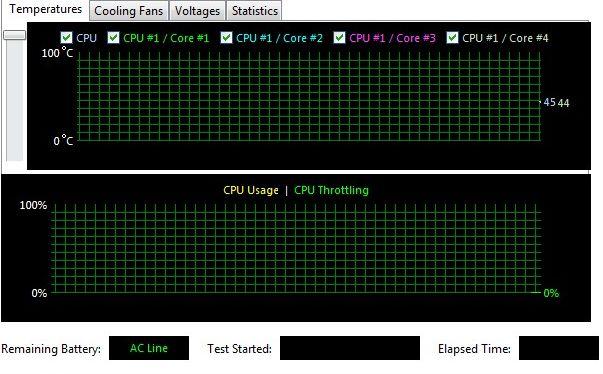This screenshot has width=603, height=374.
Task: Toggle the magenta CPU #1 / Core #3 checkbox
Action: coord(339,38)
